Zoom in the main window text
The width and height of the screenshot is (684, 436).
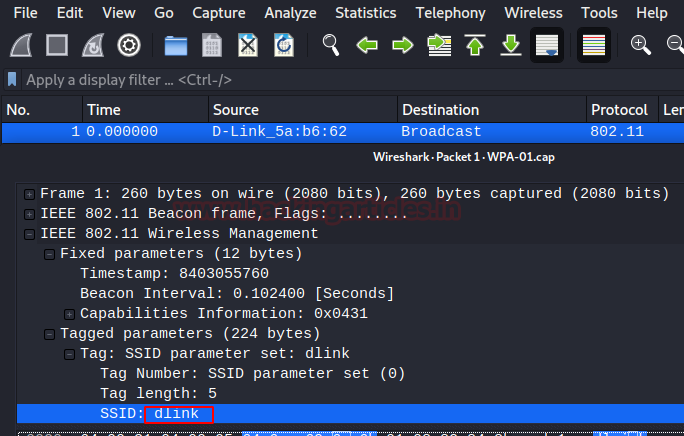click(x=640, y=45)
